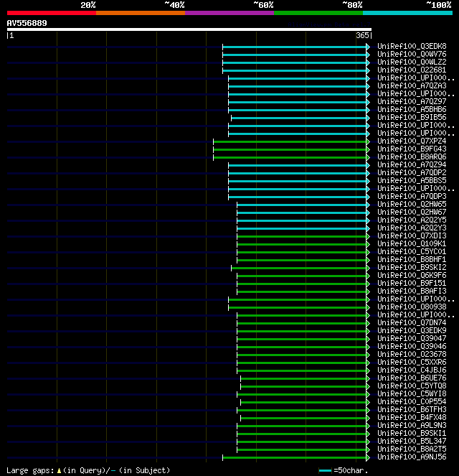Select the UniRef100_Q2HW67 label
459x476 pixels.
412,212
